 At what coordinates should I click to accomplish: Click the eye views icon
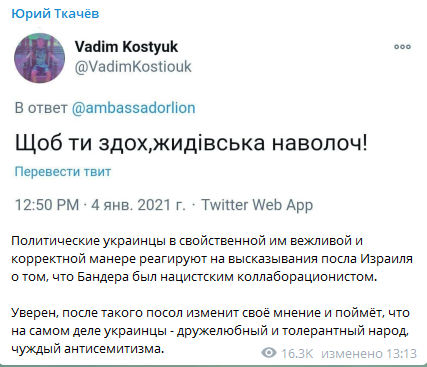click(x=269, y=353)
